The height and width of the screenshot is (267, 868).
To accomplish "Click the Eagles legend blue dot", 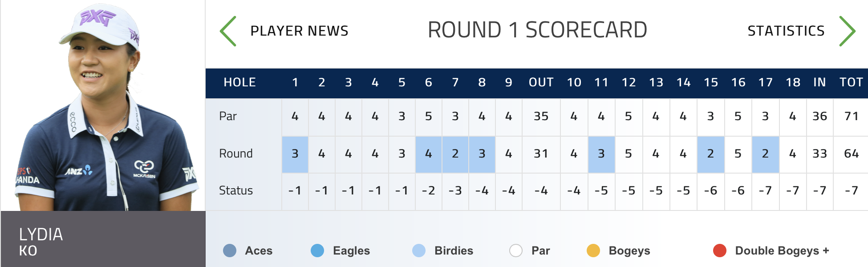I will click(x=317, y=251).
